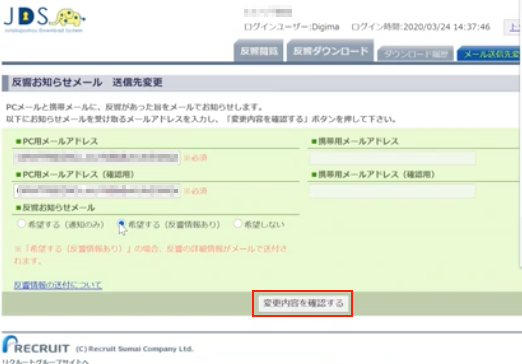Viewport: 522px width, 364px height.
Task: Click the Recruit logo in footer
Action: coord(36,345)
